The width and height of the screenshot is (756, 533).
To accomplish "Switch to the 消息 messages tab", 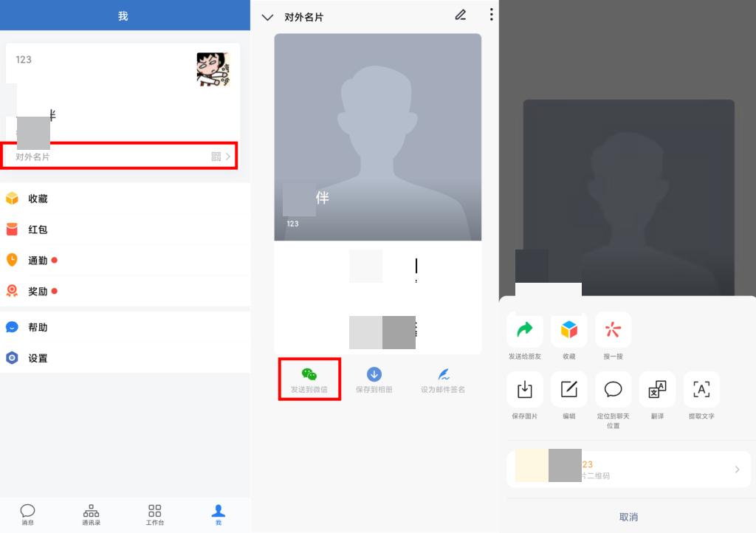I will click(28, 514).
